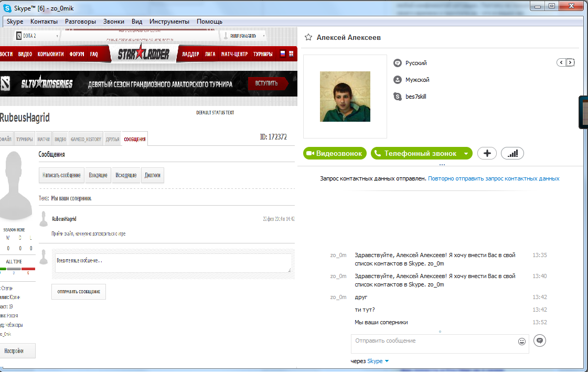Screen dimensions: 588x372
Task: Open the Помощь menu
Action: click(209, 22)
